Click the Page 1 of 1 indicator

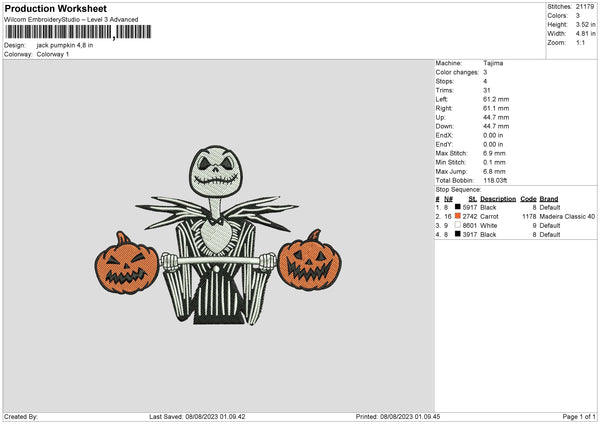tap(579, 417)
